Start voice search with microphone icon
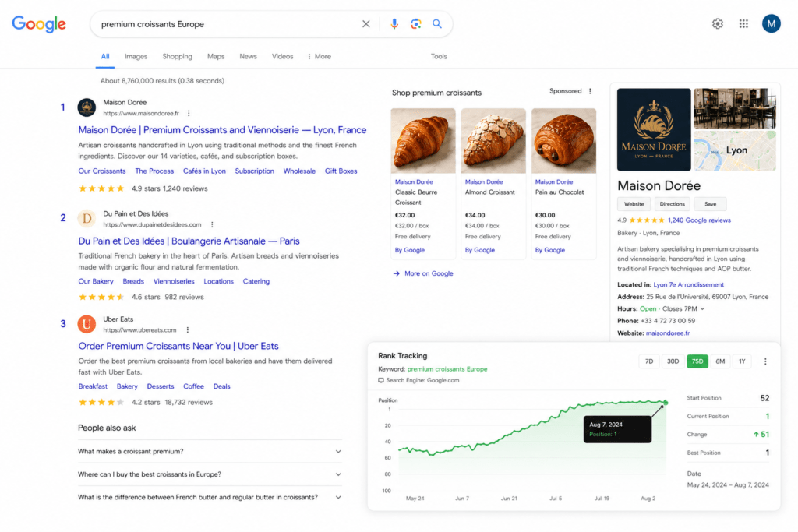The height and width of the screenshot is (532, 798). (x=394, y=24)
